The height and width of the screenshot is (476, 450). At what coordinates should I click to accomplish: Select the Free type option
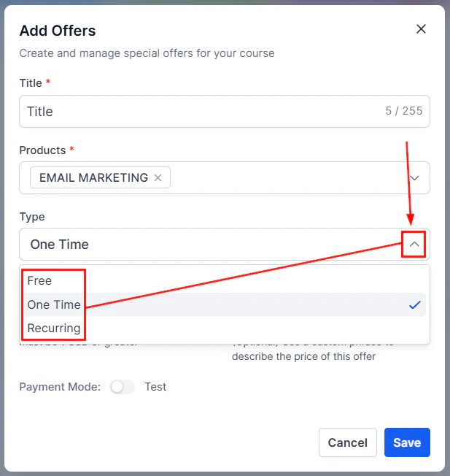click(225, 281)
